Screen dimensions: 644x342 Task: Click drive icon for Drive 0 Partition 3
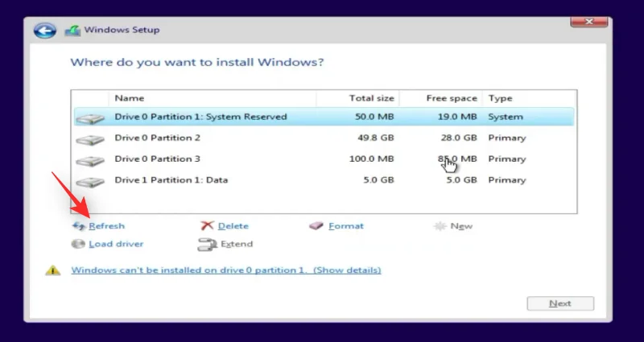click(90, 160)
